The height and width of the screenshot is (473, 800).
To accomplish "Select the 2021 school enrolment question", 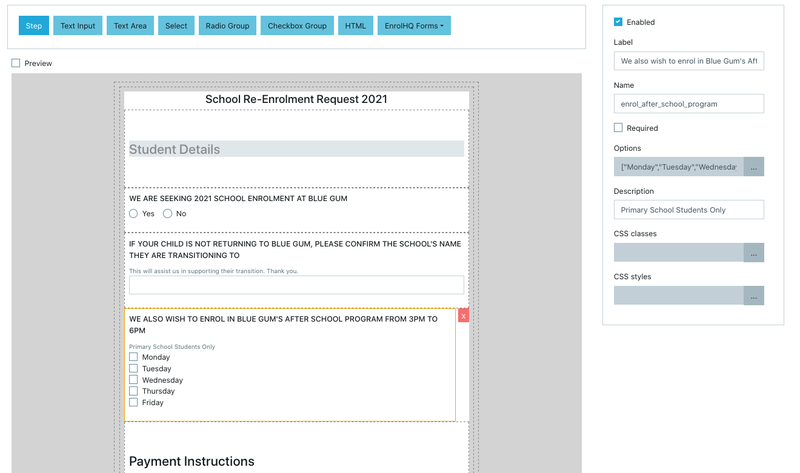I will point(238,198).
